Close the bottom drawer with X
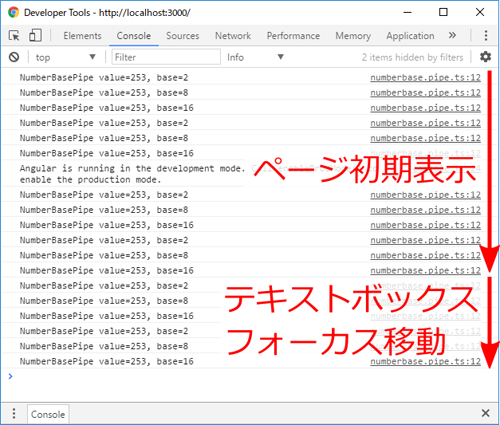The image size is (500, 425). (x=485, y=413)
